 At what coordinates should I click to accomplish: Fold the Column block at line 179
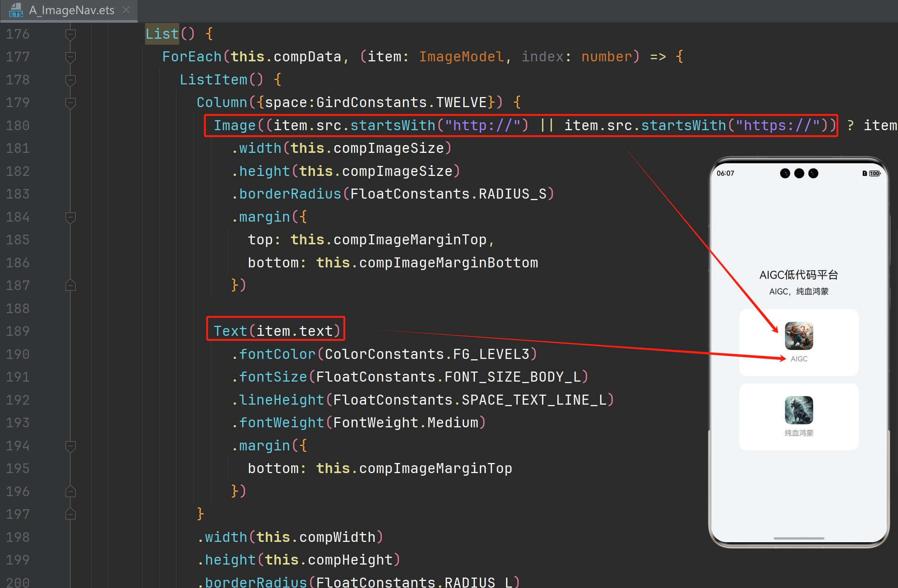click(x=71, y=103)
